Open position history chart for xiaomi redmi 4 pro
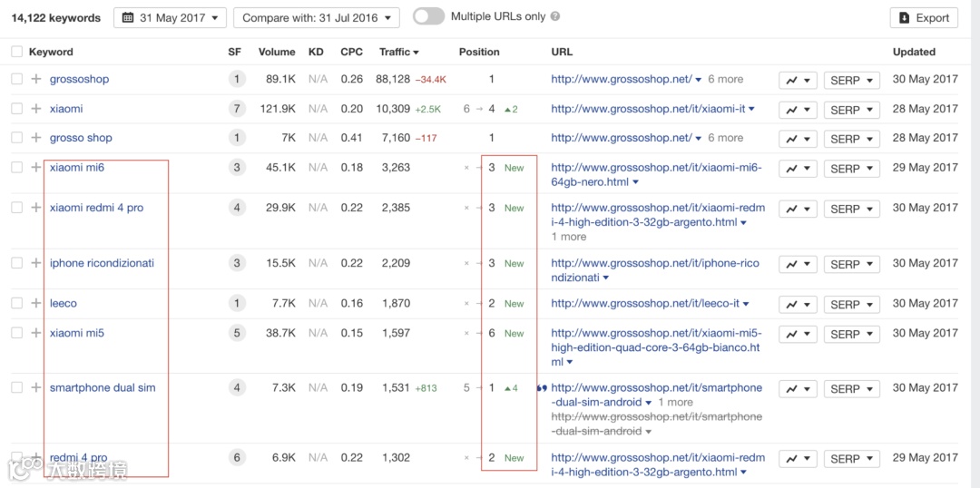Viewport: 980px width, 488px height. point(798,209)
